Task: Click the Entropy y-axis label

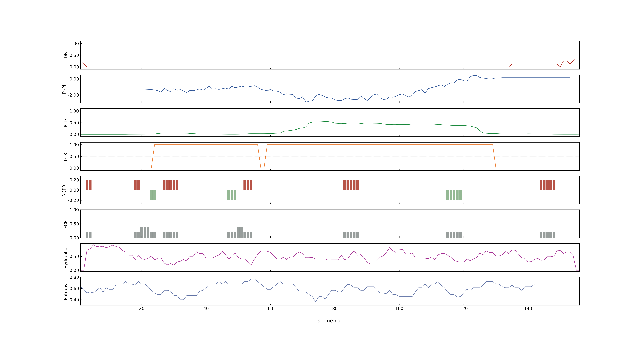Action: [66, 291]
